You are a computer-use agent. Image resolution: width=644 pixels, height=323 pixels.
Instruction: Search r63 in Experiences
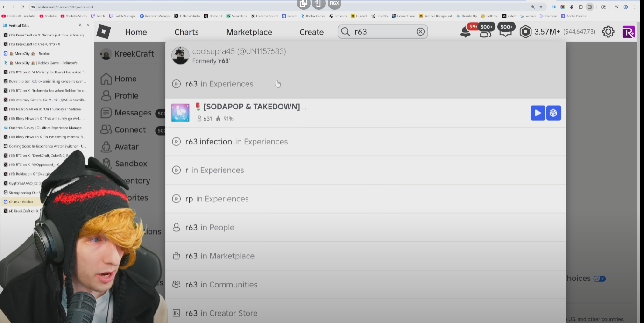point(366,84)
